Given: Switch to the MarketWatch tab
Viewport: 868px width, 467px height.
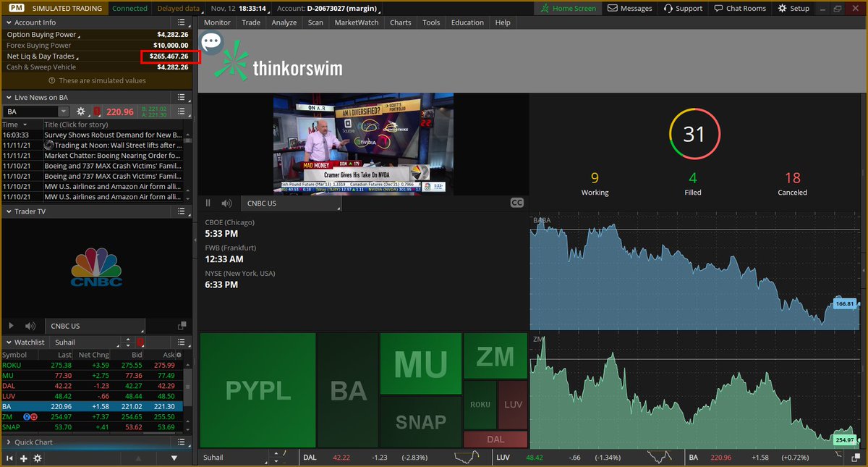Looking at the screenshot, I should 357,22.
